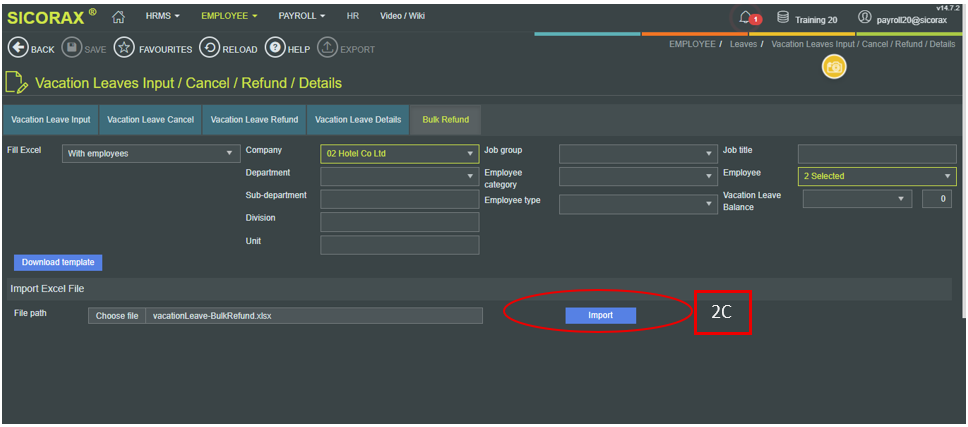Click the Unit input field
The height and width of the screenshot is (427, 968).
pyautogui.click(x=399, y=245)
